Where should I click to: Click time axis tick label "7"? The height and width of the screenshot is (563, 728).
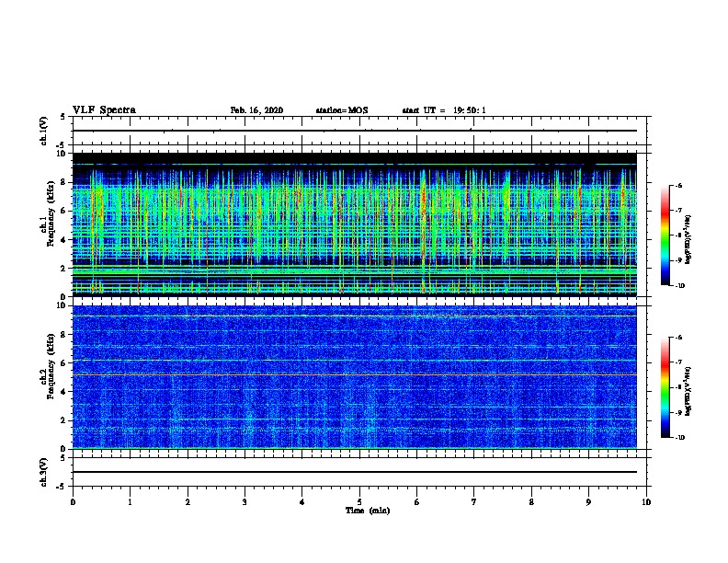point(474,502)
